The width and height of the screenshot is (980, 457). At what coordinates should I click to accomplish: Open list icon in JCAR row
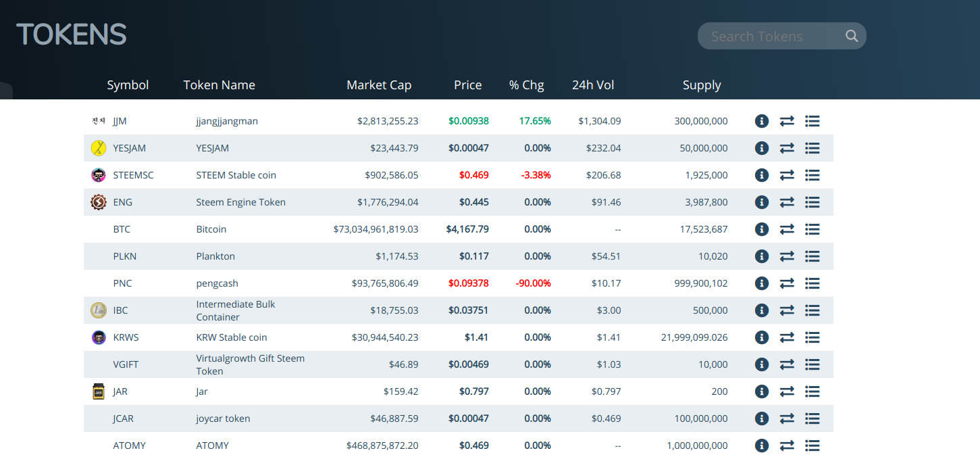coord(813,418)
